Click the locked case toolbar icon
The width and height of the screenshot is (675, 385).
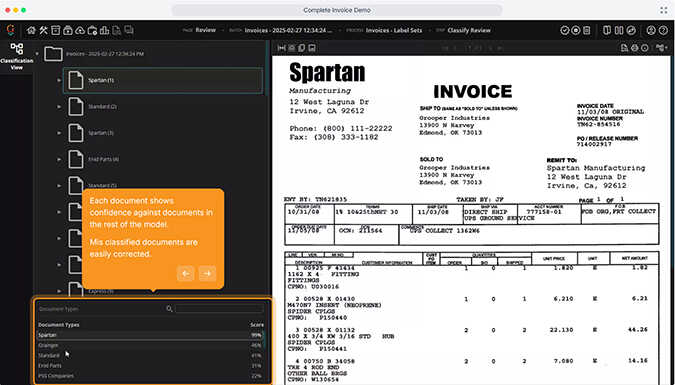click(68, 31)
